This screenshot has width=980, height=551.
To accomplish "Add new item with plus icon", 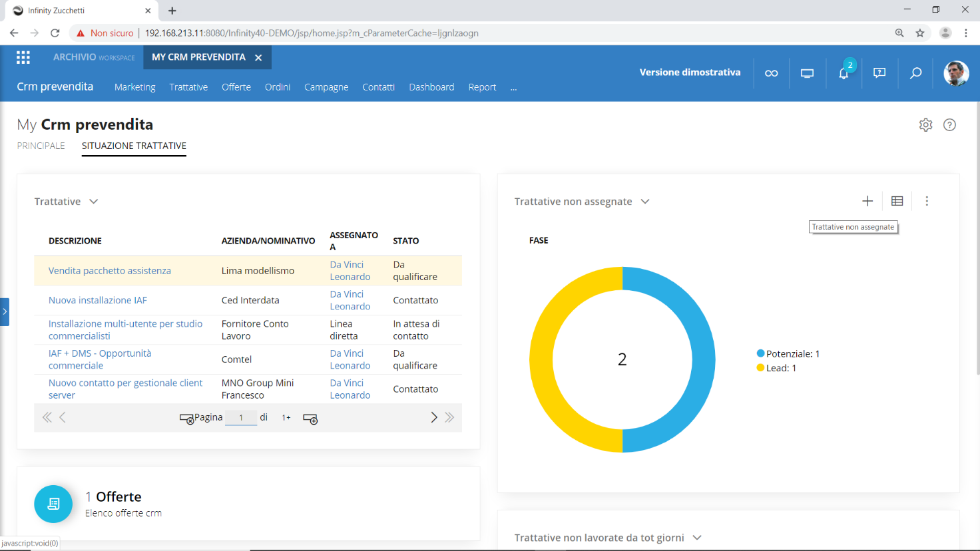I will coord(867,201).
